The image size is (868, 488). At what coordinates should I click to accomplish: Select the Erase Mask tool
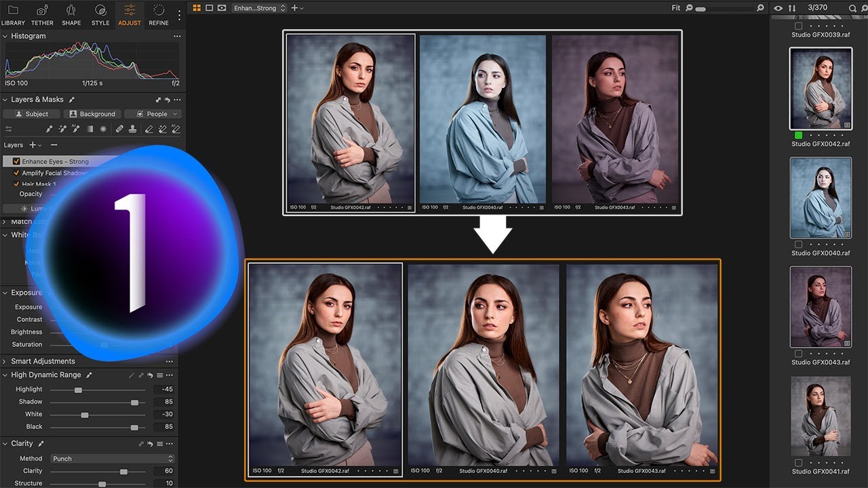[149, 129]
